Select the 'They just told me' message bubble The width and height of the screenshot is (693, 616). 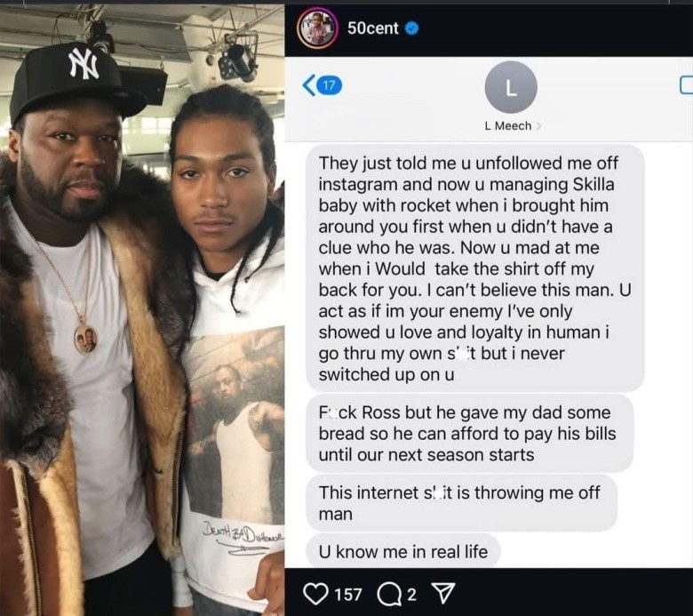475,268
